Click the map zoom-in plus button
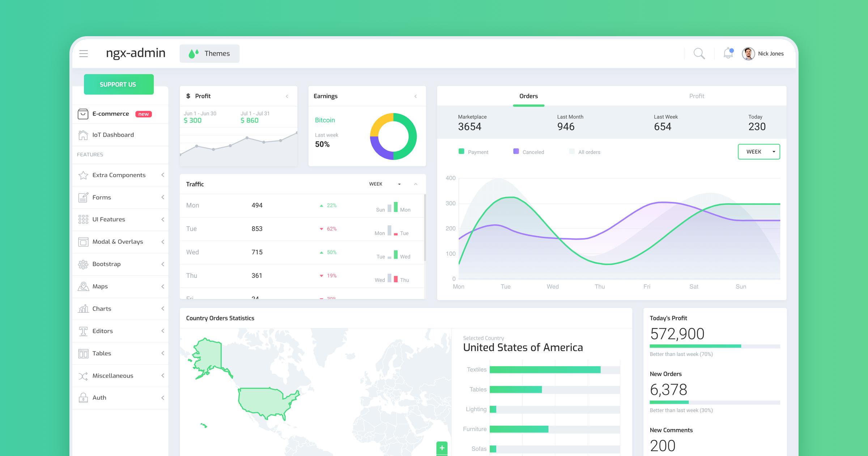The image size is (868, 456). click(x=442, y=448)
